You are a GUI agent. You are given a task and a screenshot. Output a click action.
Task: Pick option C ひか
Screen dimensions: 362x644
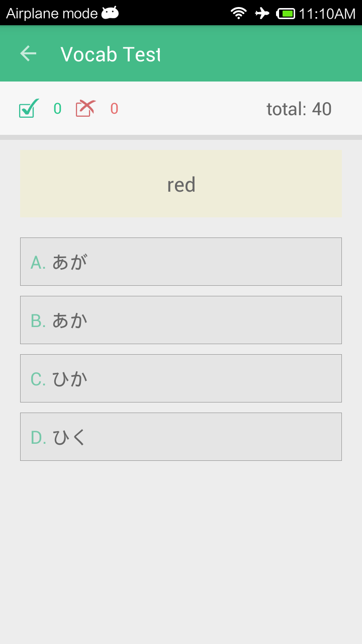181,378
